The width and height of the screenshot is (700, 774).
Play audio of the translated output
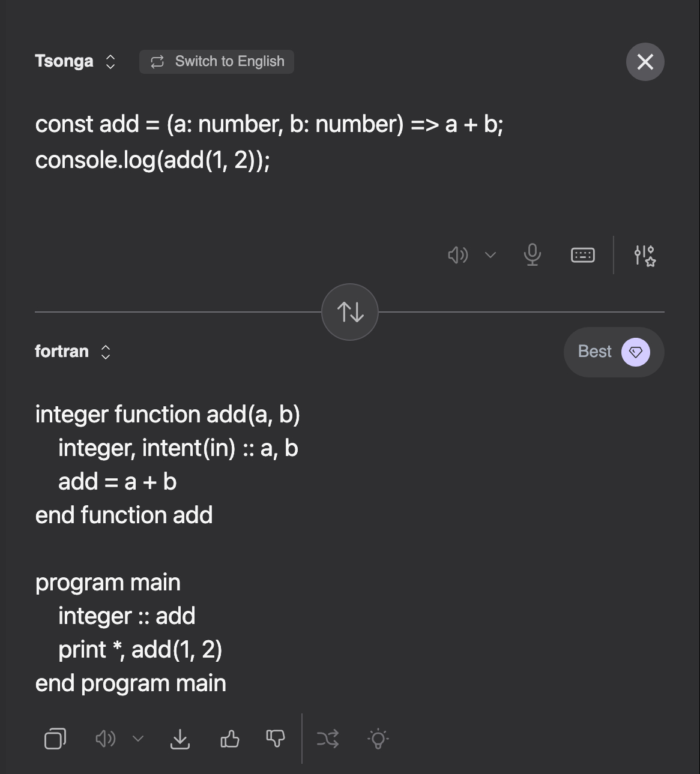[x=106, y=739]
